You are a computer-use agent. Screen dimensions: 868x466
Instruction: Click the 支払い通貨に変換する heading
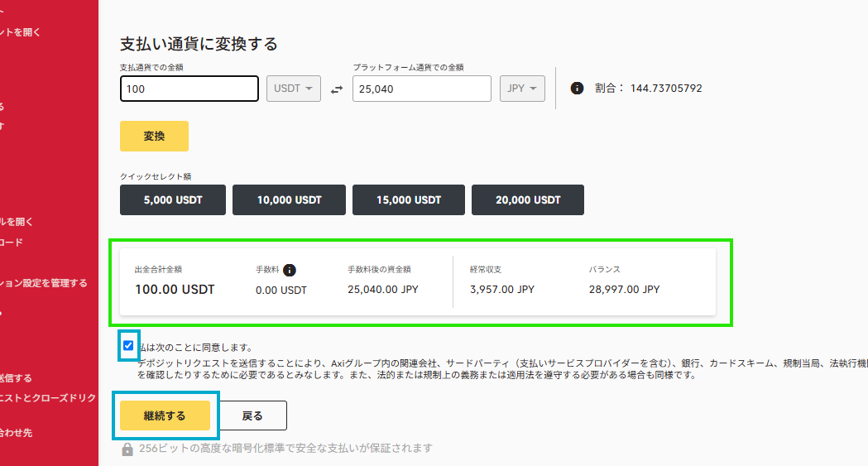click(x=199, y=44)
